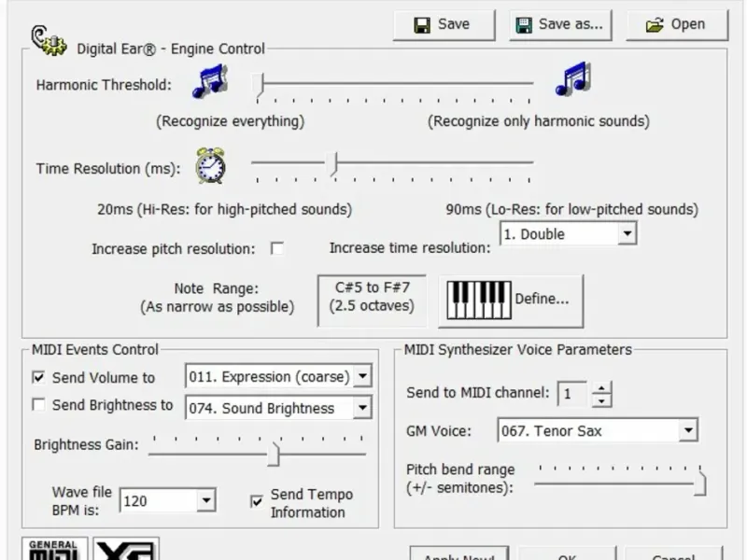Click the Brightness Gain slider handle
Viewport: 747px width, 560px height.
274,454
